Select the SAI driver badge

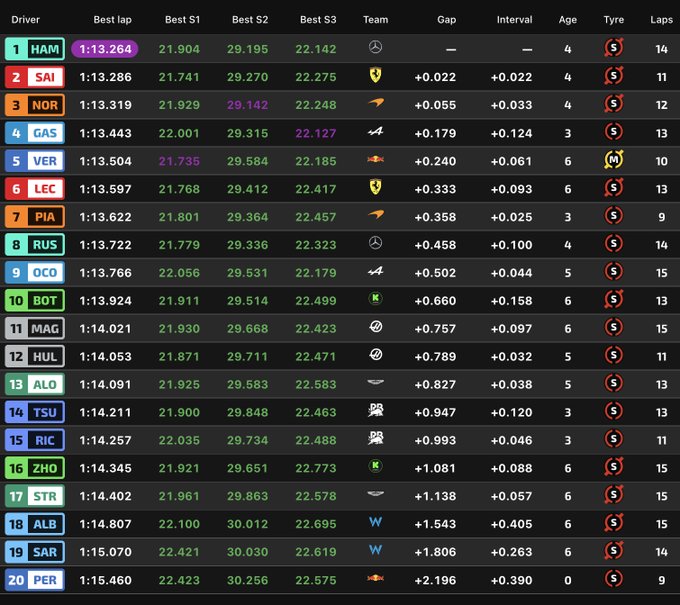[x=35, y=77]
